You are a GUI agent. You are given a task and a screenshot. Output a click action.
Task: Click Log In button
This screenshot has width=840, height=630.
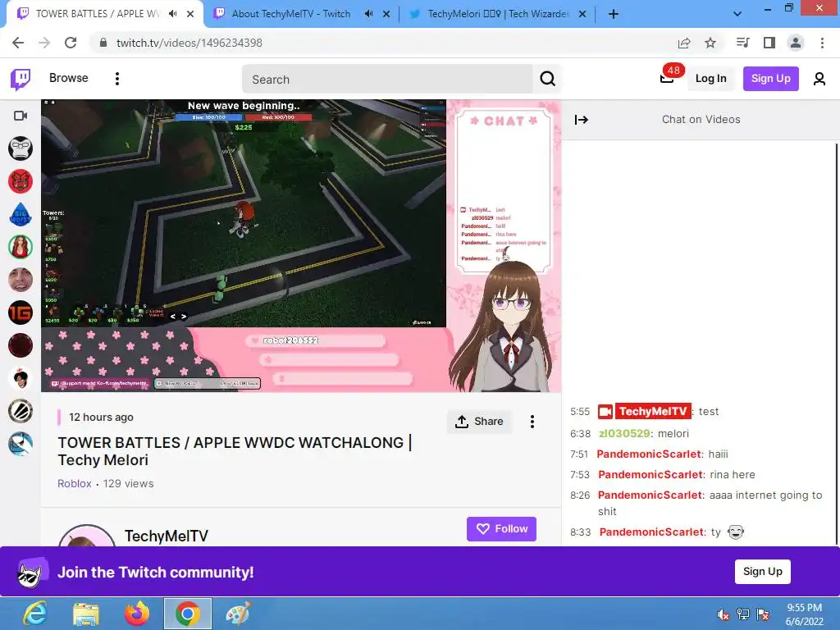coord(710,78)
